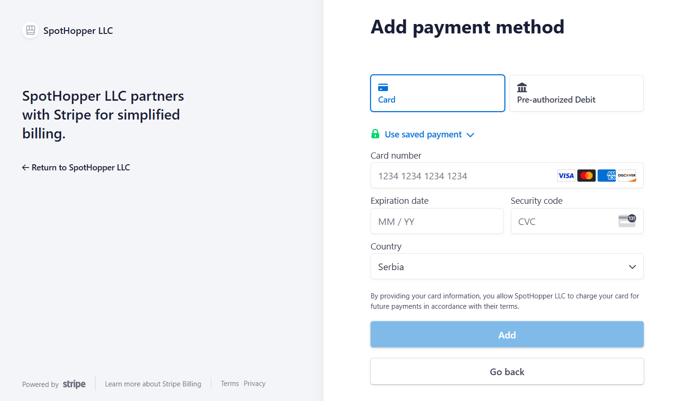The width and height of the screenshot is (688, 401).
Task: Follow the Return to SpotHopper LLC link
Action: [76, 168]
